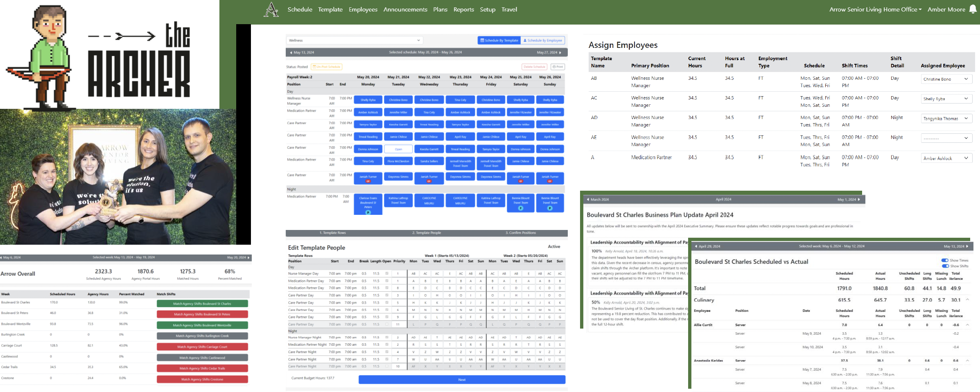
Task: Go forward to May 1, 2024 in business plan
Action: (x=849, y=200)
